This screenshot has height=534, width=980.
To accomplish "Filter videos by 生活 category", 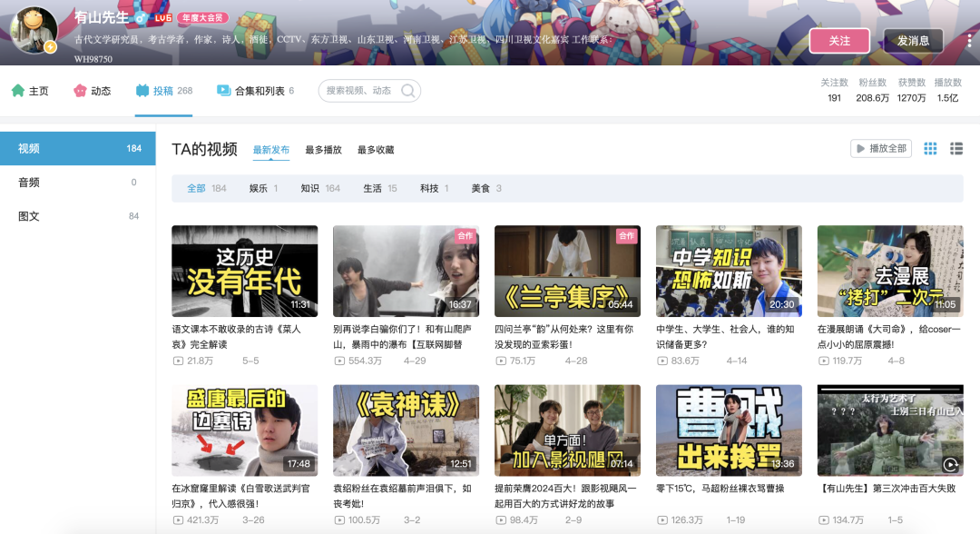I will pos(379,188).
